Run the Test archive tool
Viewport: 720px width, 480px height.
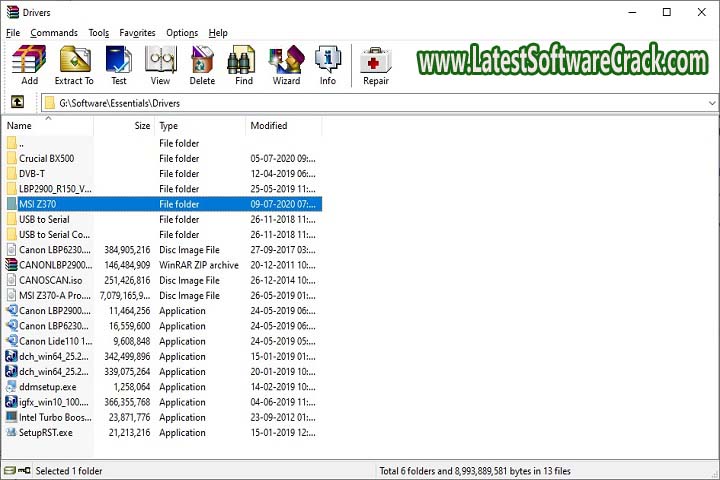coord(119,65)
